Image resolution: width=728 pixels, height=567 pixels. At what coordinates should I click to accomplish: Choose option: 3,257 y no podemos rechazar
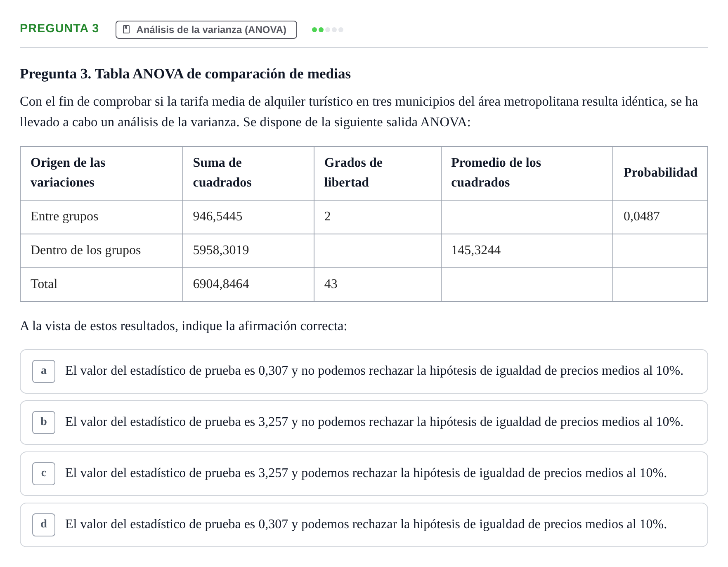[x=364, y=423]
